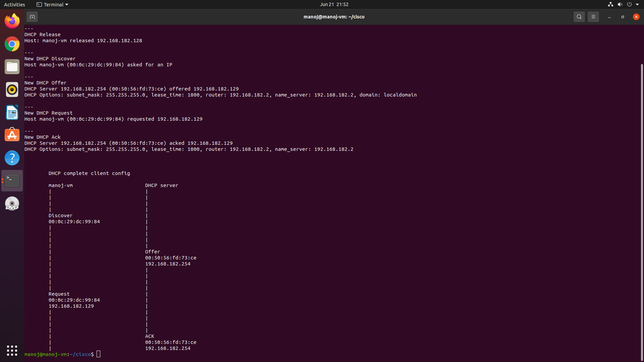Screen dimensions: 644x362
Task: Launch Google Chrome from the dock
Action: click(x=12, y=44)
